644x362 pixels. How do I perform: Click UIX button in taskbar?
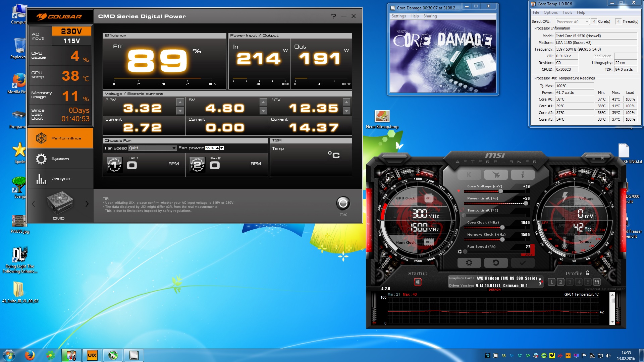[92, 355]
